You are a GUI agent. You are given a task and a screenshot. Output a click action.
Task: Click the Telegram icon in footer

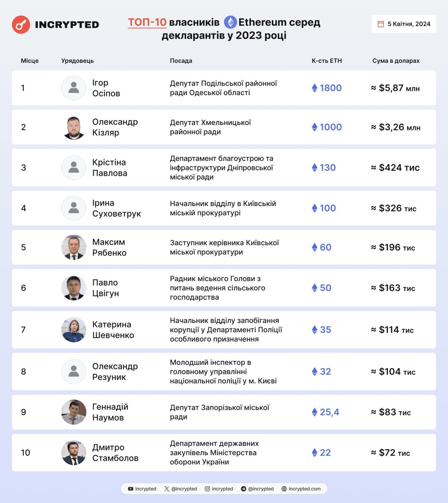tap(243, 489)
